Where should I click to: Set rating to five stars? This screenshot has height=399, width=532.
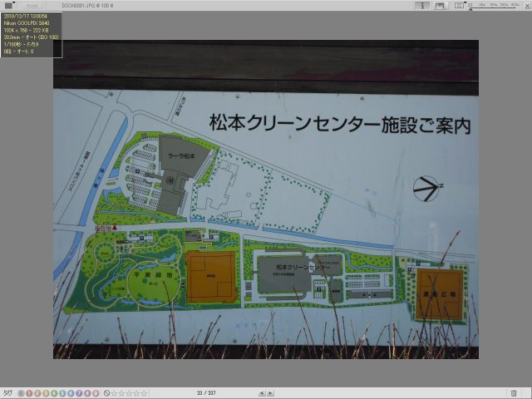pyautogui.click(x=145, y=393)
